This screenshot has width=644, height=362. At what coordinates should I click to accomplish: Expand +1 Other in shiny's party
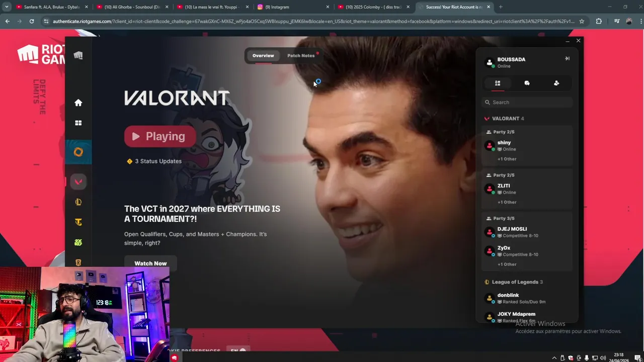(x=507, y=159)
